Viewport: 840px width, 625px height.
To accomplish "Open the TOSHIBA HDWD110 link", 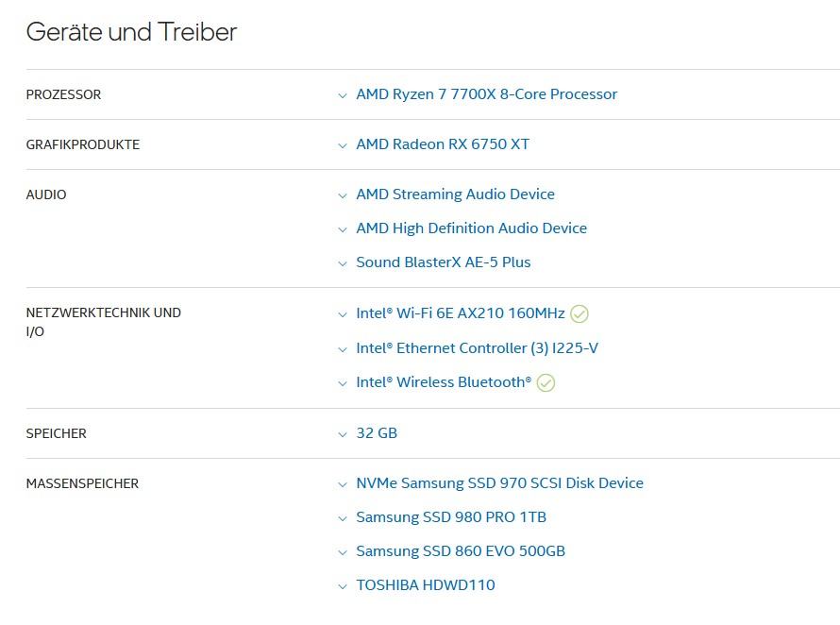I will click(x=426, y=584).
